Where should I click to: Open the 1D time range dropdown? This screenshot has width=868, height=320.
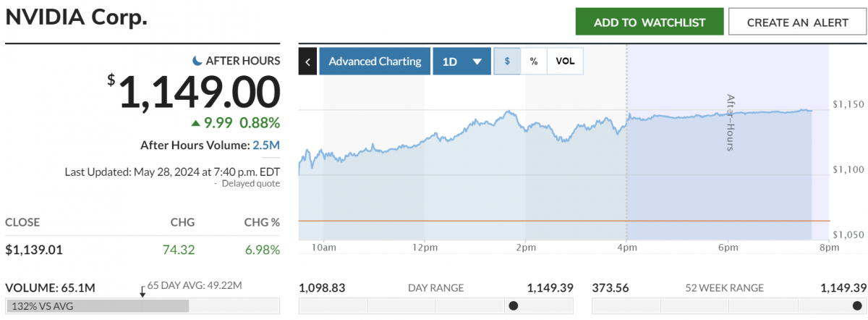point(461,62)
